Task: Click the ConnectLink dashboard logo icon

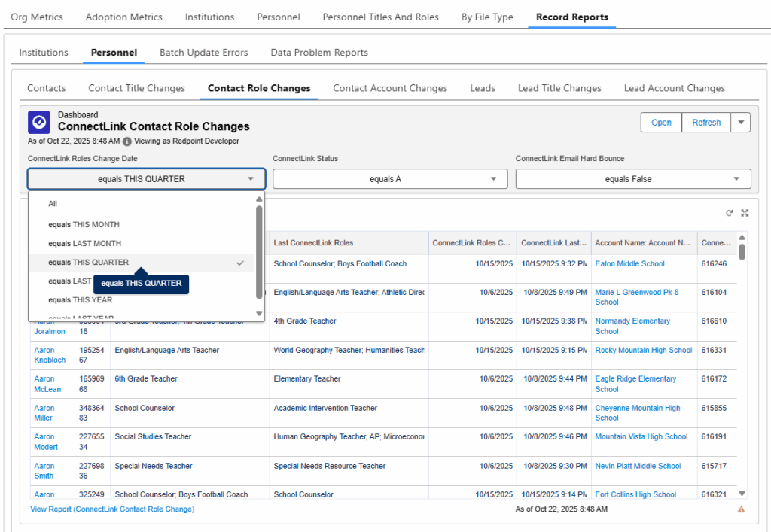Action: coord(38,122)
